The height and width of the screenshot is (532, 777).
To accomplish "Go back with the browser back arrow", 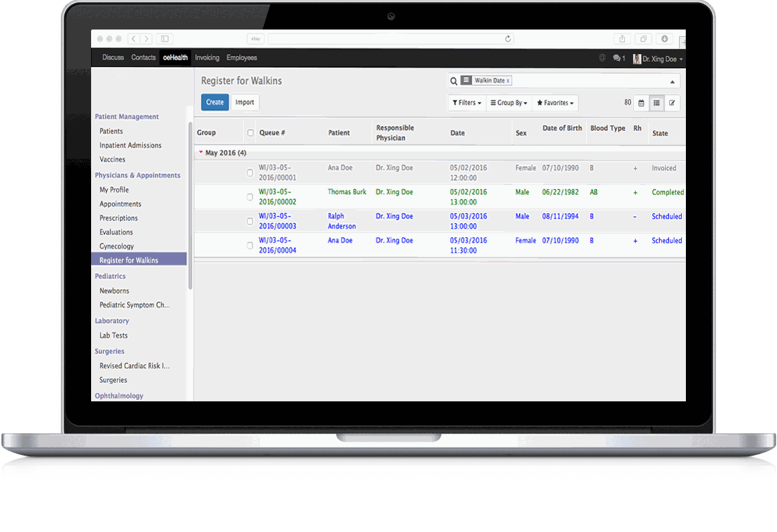I will [134, 39].
